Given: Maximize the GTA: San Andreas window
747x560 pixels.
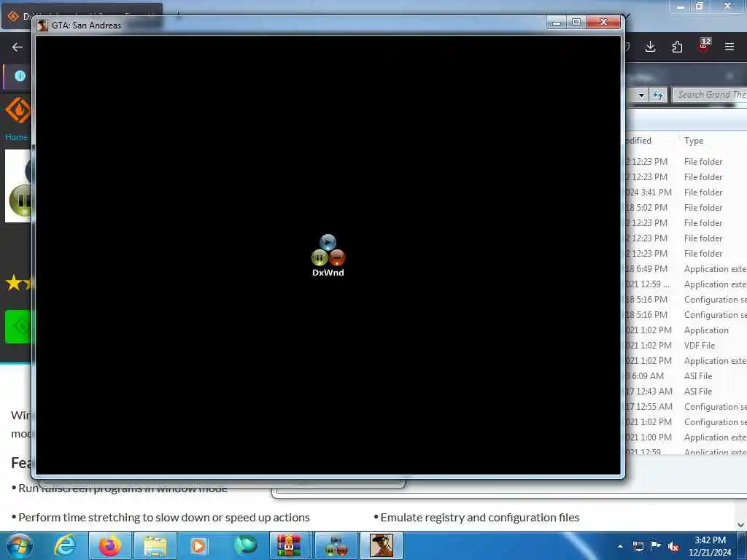Looking at the screenshot, I should [576, 23].
